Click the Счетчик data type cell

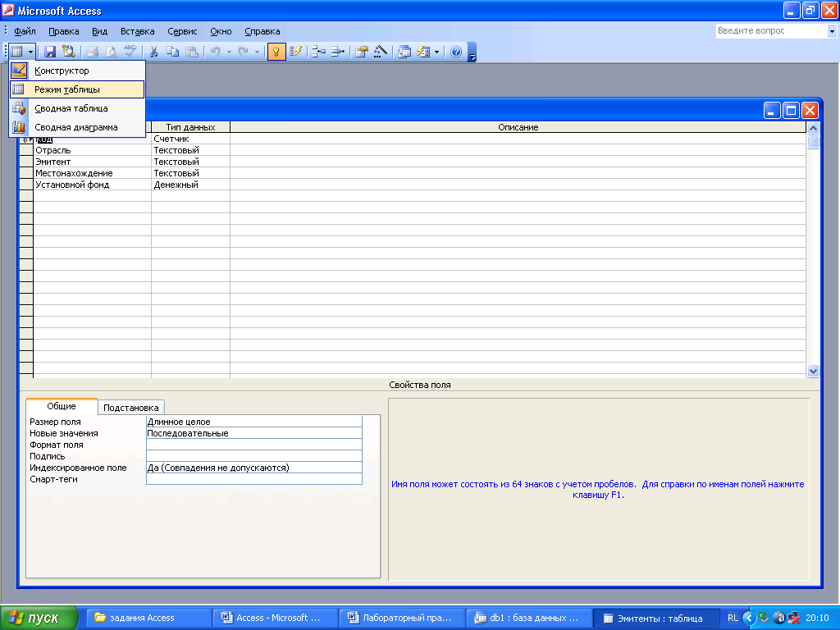pyautogui.click(x=190, y=139)
